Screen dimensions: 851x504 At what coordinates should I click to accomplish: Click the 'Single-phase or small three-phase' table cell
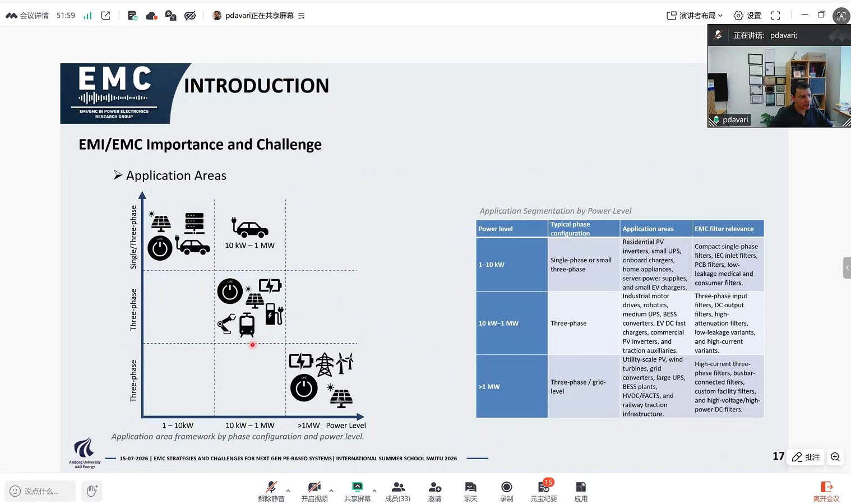[x=584, y=265]
